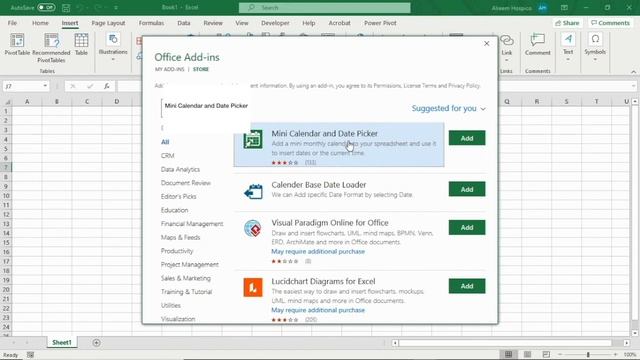
Task: Click the title bar Search box
Action: click(x=324, y=7)
